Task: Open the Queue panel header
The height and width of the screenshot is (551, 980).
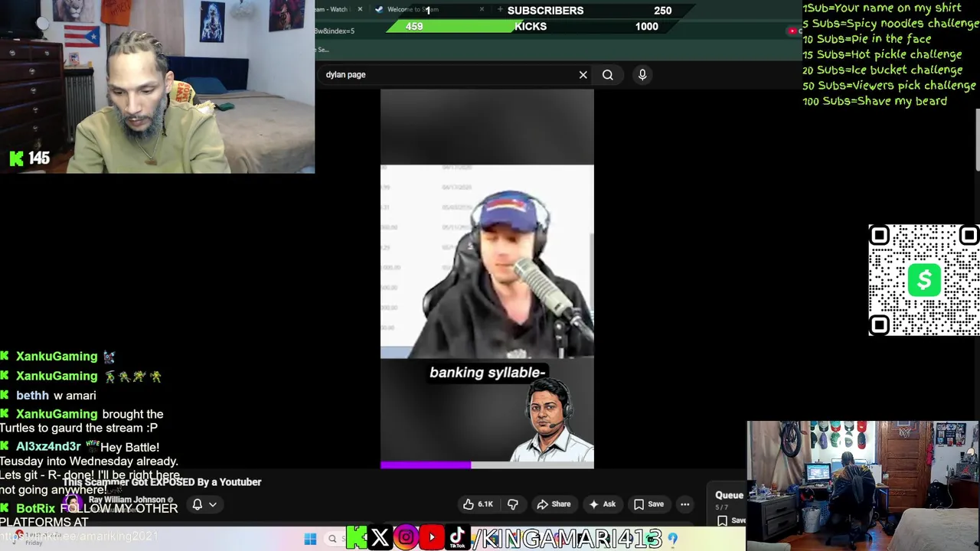Action: click(729, 495)
